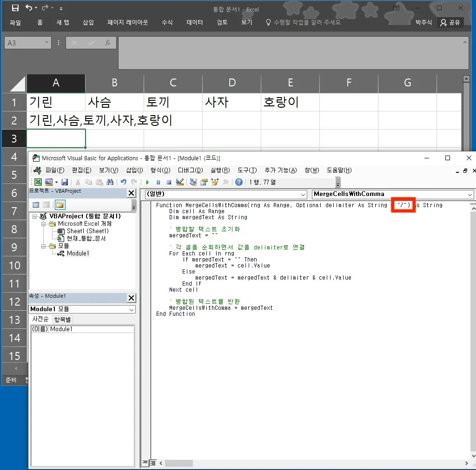Image resolution: width=476 pixels, height=470 pixels.
Task: Click the Excel 페이지 레이아웃 ribbon tab
Action: [x=128, y=22]
